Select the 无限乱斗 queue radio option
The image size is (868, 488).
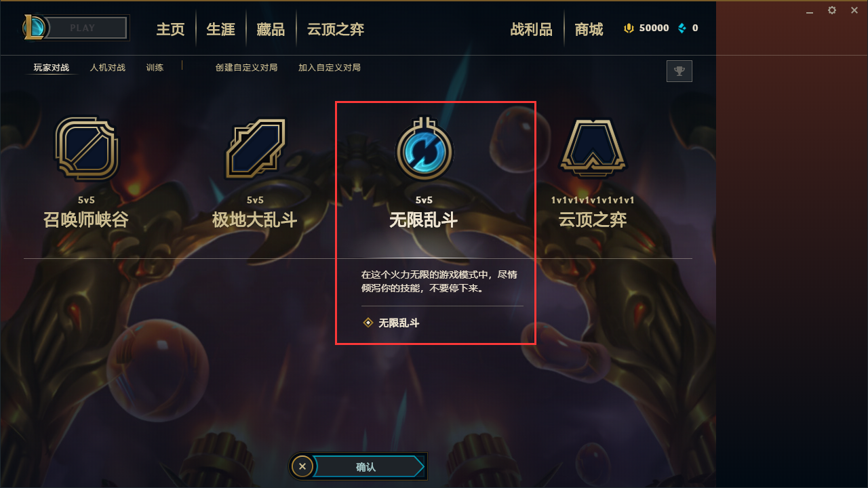(391, 323)
